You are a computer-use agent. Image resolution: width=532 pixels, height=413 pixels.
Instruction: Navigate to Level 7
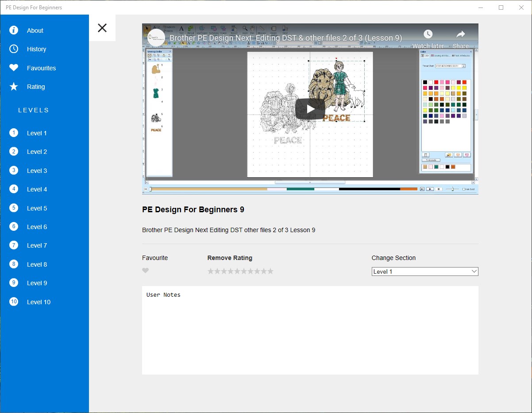tap(37, 245)
